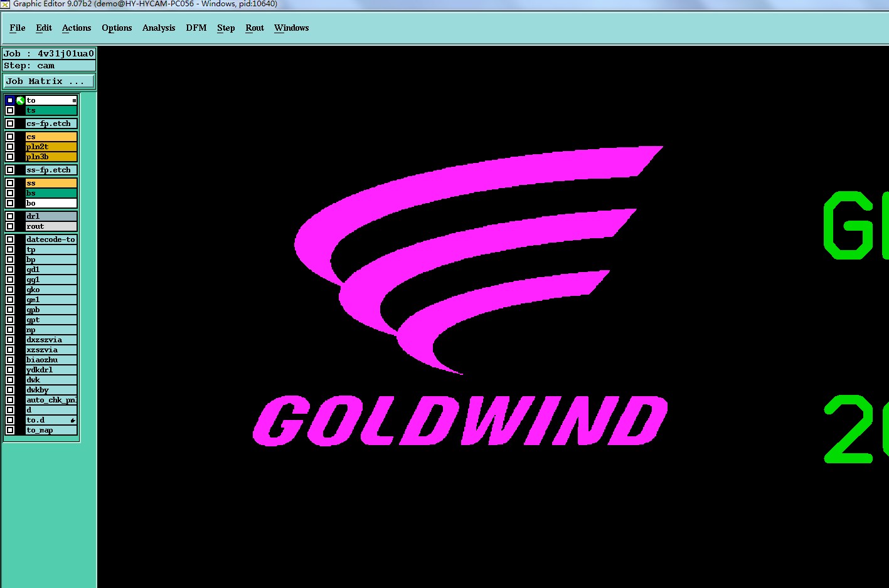Select the rout layer name
889x588 pixels.
[x=51, y=226]
